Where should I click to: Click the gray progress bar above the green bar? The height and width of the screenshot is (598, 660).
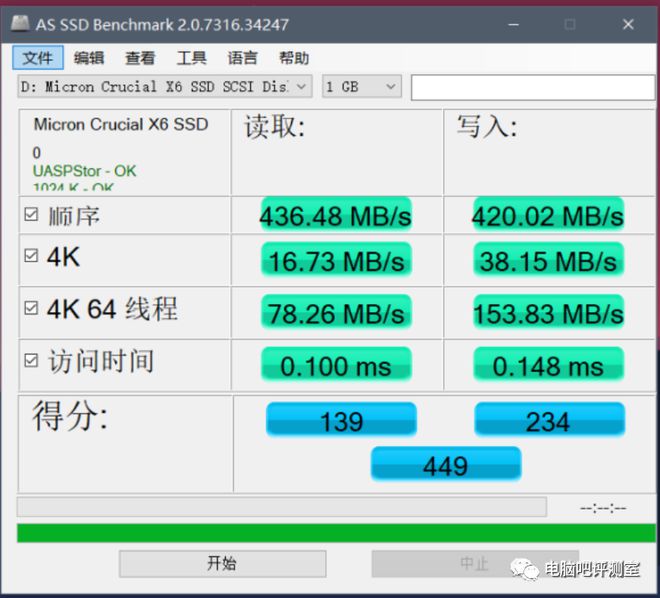282,507
